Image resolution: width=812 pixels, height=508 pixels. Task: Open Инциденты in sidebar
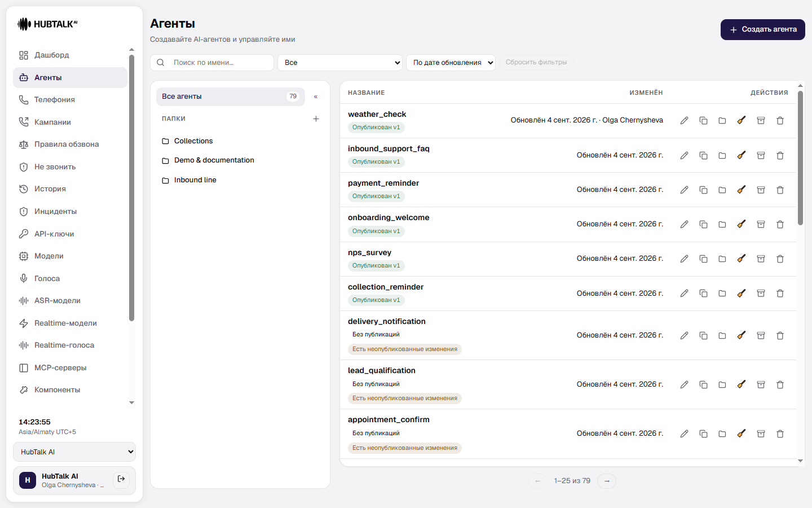click(x=70, y=212)
